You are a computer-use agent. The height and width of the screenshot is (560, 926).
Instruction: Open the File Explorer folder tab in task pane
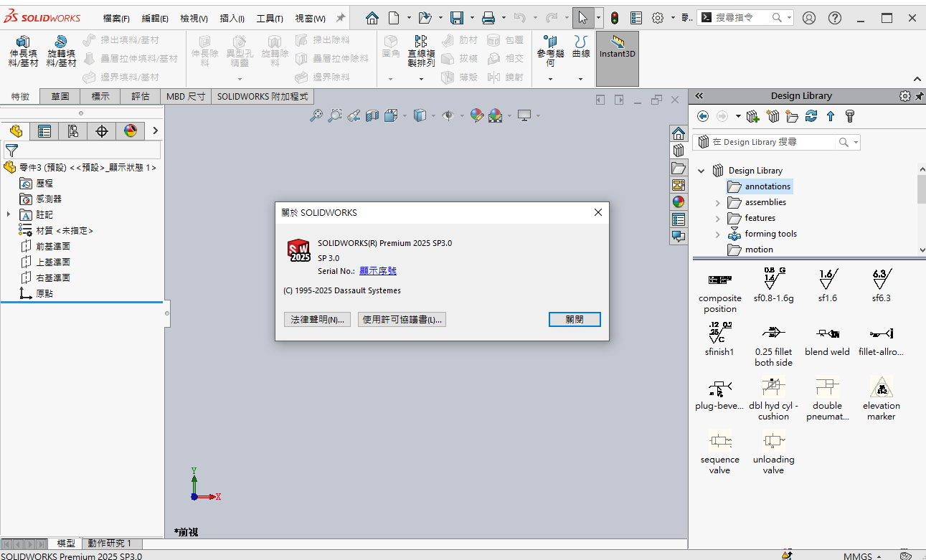click(678, 168)
